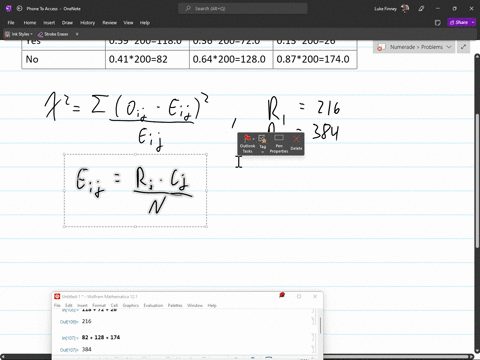Viewport: 480px width, 360px height.
Task: Open the Luke Finney account picture
Action: pyautogui.click(x=405, y=9)
